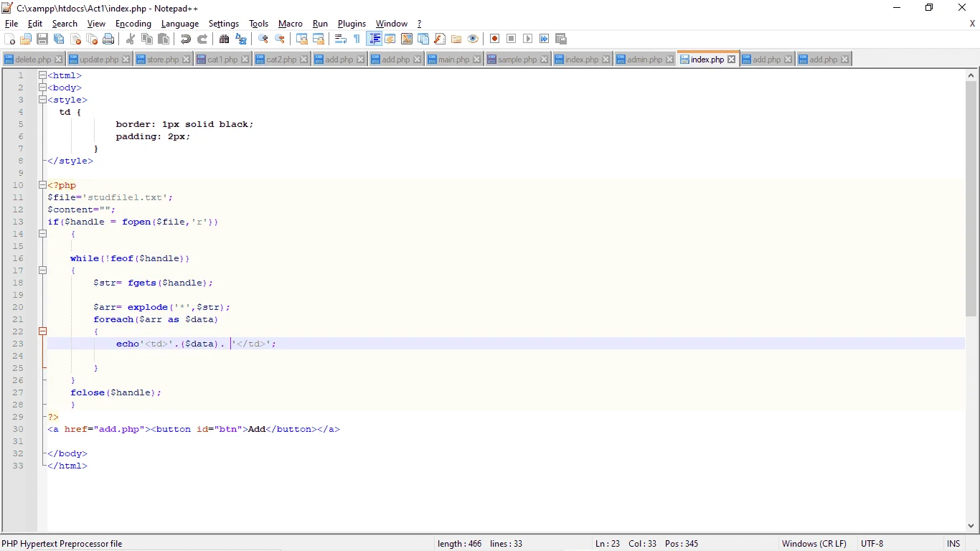This screenshot has height=551, width=980.
Task: Switch to the admin.php tab
Action: 645,60
